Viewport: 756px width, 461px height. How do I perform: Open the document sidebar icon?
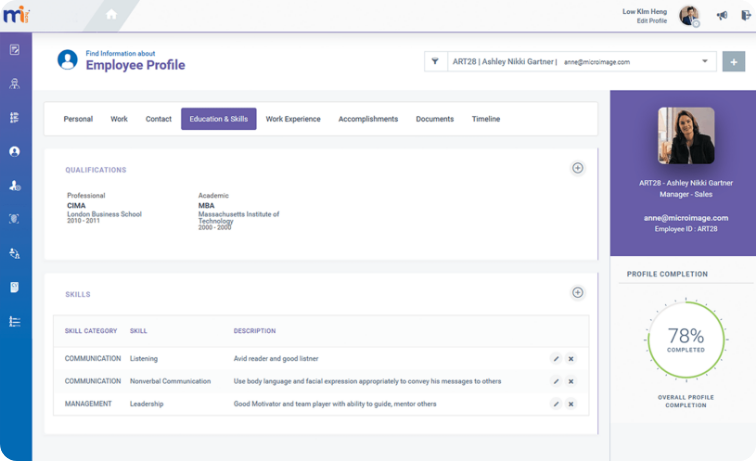coord(14,287)
